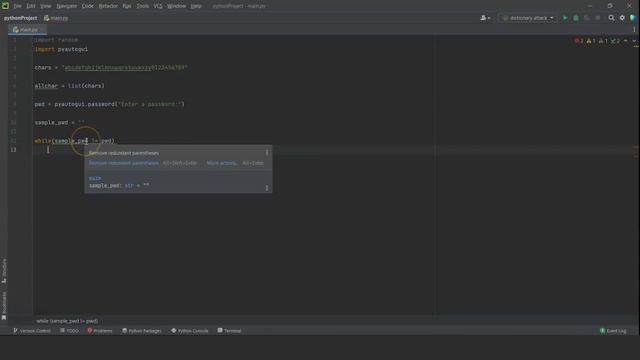Click the pyautogui.password call line
This screenshot has height=360, width=640.
[109, 104]
